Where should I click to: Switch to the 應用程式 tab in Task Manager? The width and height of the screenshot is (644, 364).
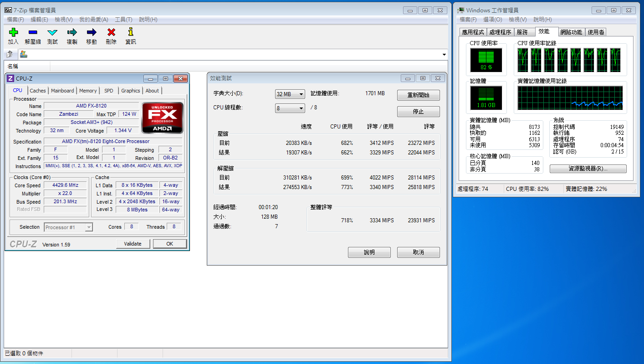473,32
